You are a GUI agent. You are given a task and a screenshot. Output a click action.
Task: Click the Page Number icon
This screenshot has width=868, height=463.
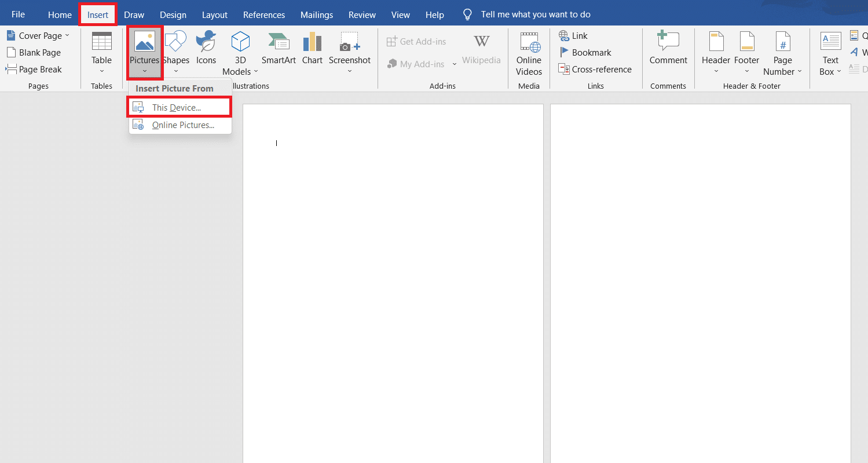[x=783, y=42]
